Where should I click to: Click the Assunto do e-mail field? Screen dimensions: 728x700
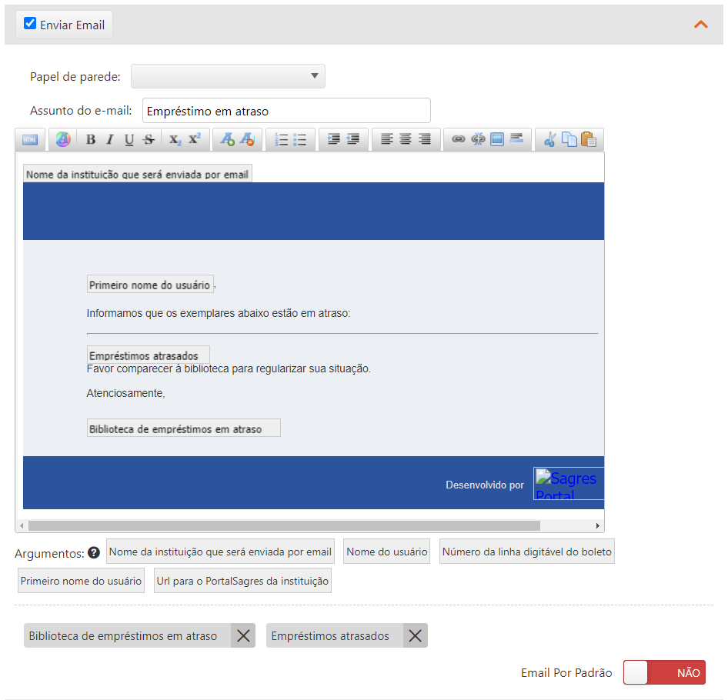coord(286,111)
